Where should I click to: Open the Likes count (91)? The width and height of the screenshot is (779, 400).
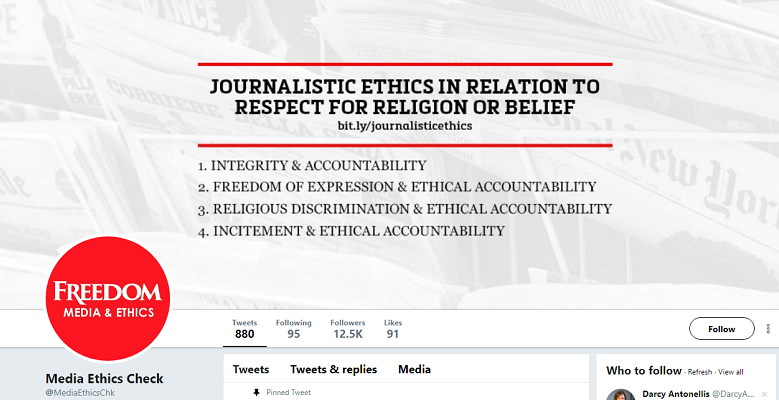(x=393, y=329)
